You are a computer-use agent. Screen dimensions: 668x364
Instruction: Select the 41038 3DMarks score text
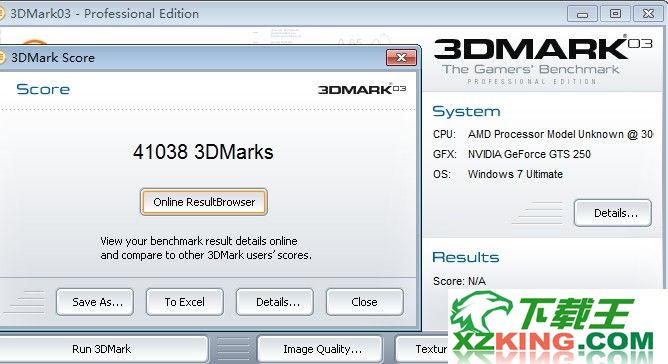tap(203, 152)
